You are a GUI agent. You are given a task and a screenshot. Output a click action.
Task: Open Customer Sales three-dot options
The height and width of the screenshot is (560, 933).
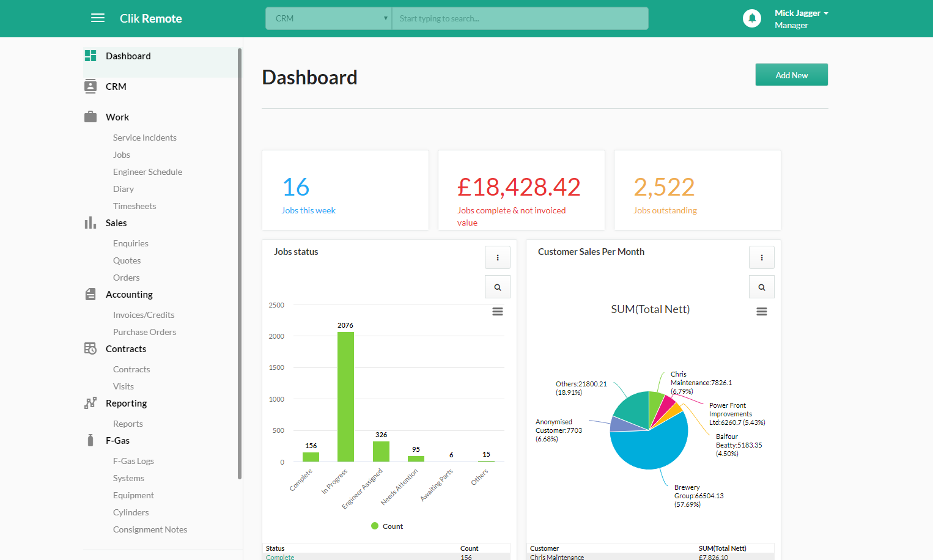762,257
